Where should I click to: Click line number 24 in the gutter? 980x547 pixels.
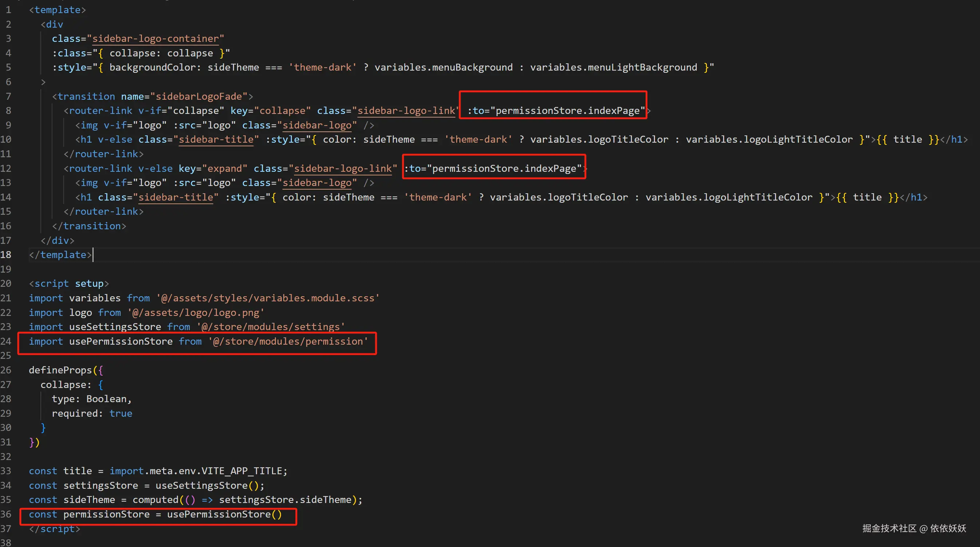coord(6,341)
